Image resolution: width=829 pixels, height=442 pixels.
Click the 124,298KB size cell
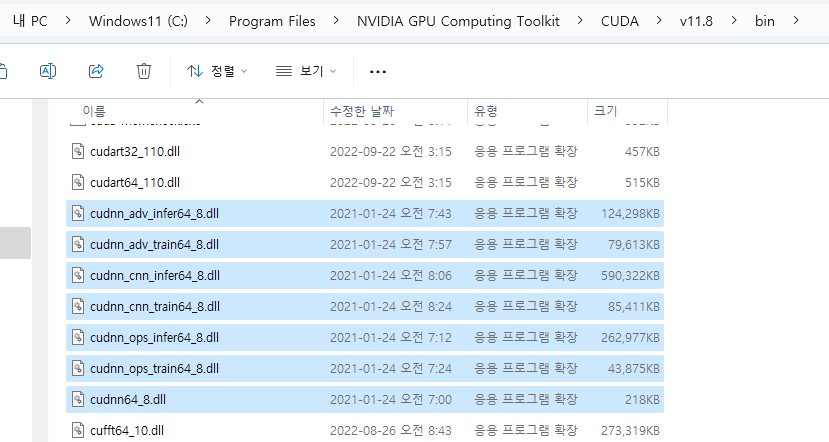(630, 214)
